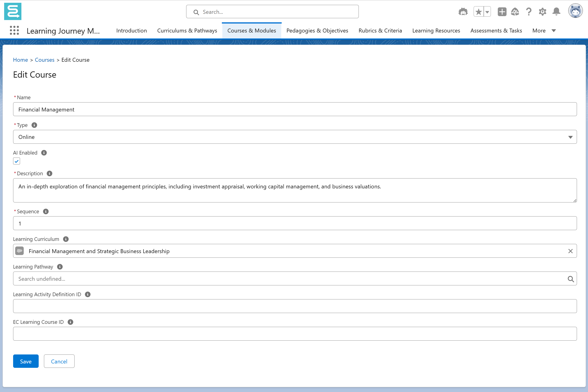
Task: Click the favorites star icon
Action: pos(478,12)
